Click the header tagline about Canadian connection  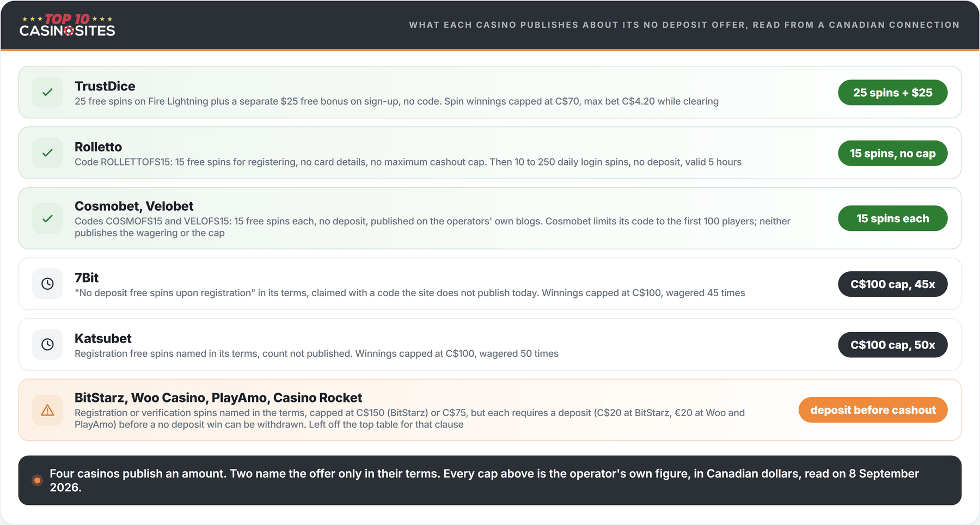point(684,25)
